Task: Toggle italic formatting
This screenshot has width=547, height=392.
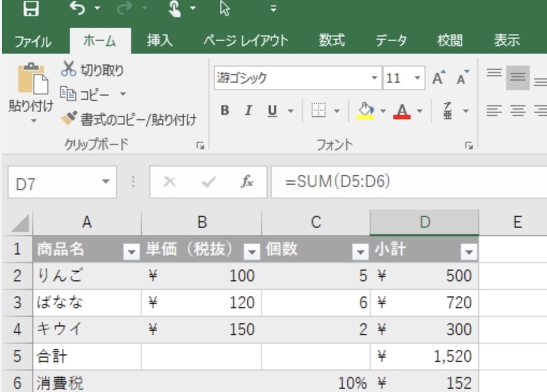Action: pos(248,111)
